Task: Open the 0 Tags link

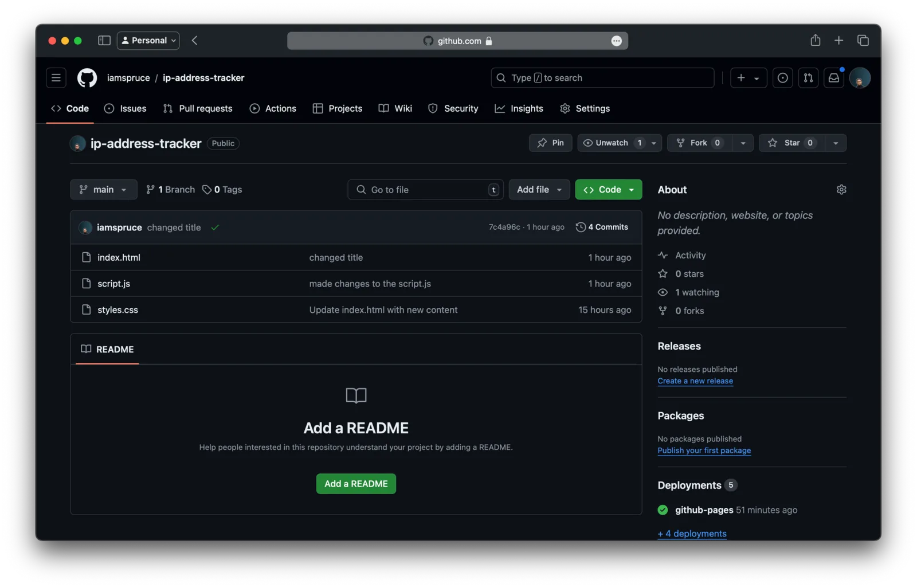Action: pyautogui.click(x=222, y=190)
